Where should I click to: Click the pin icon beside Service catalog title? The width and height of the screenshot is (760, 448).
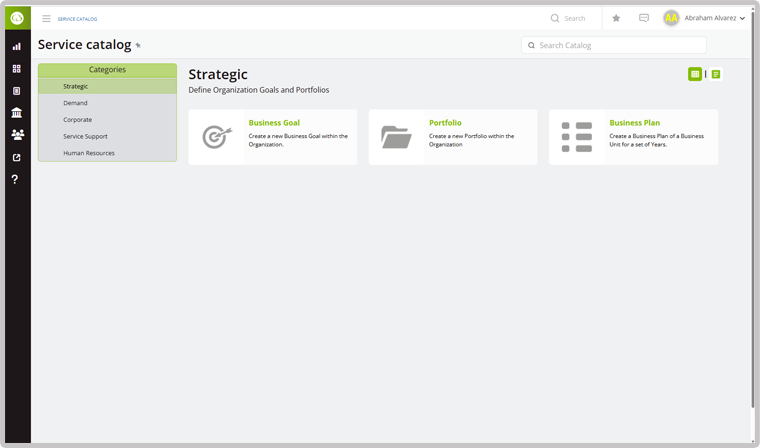click(x=138, y=46)
